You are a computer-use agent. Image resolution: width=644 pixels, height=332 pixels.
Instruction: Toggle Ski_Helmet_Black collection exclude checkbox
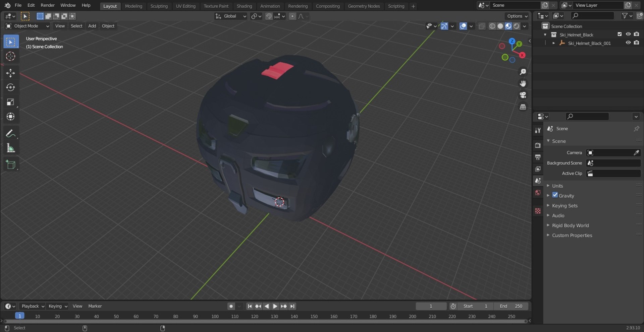[620, 34]
